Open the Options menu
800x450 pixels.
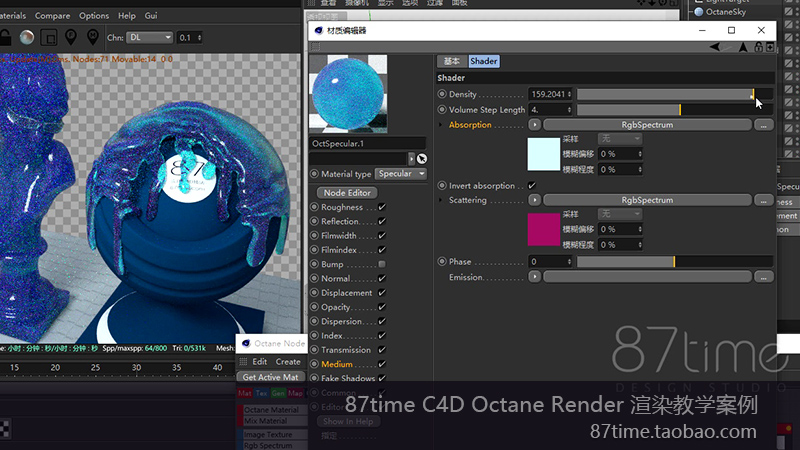(94, 16)
